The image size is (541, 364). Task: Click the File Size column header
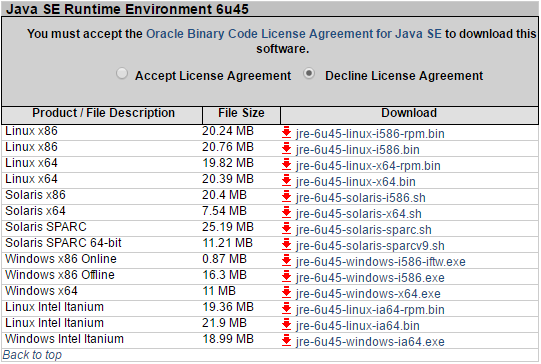point(241,115)
